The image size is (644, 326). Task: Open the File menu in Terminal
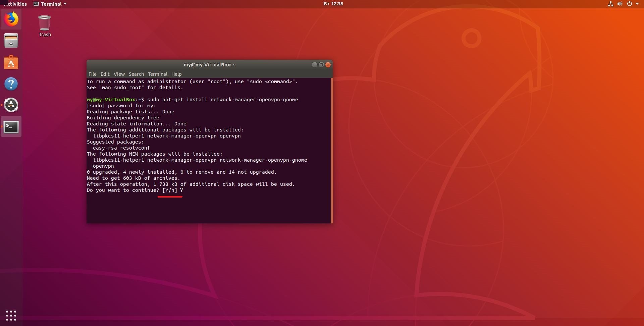pos(92,74)
